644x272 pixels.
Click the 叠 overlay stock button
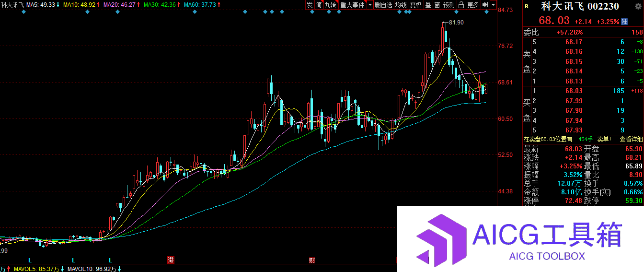point(428,5)
